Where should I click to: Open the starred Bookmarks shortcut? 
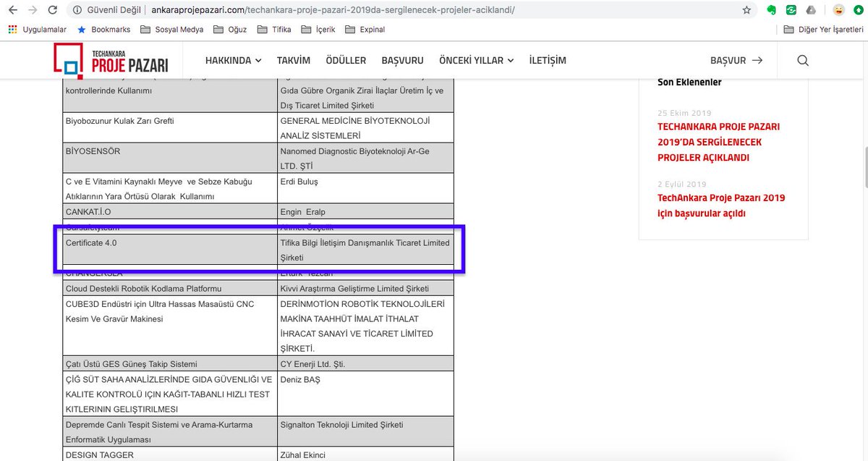pos(103,30)
